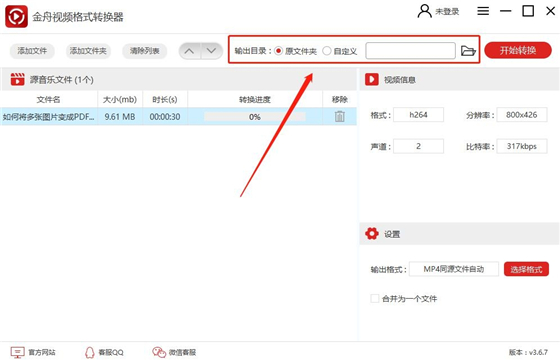Screen dimensions: 560x363
Task: Click the 清除列表 button
Action: [144, 51]
